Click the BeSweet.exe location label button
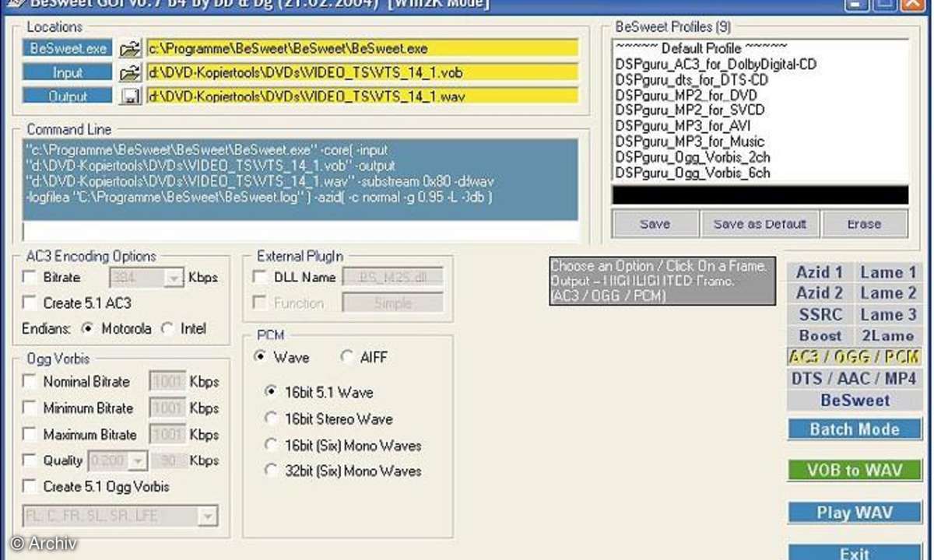Screen dimensions: 934x560 68,48
